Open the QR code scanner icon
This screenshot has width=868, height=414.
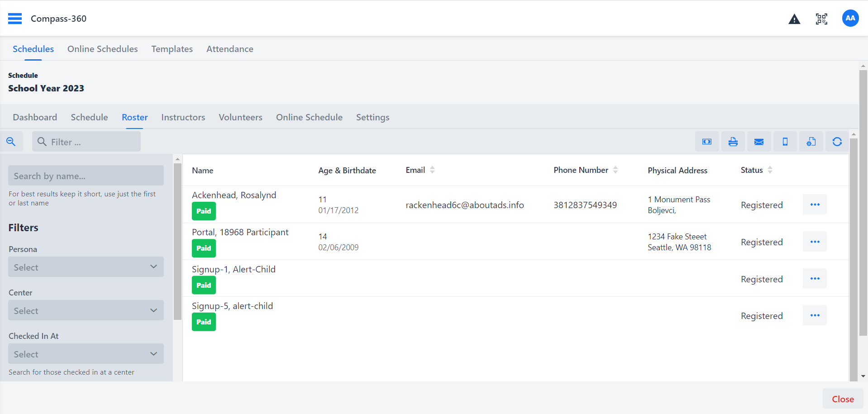pyautogui.click(x=821, y=19)
